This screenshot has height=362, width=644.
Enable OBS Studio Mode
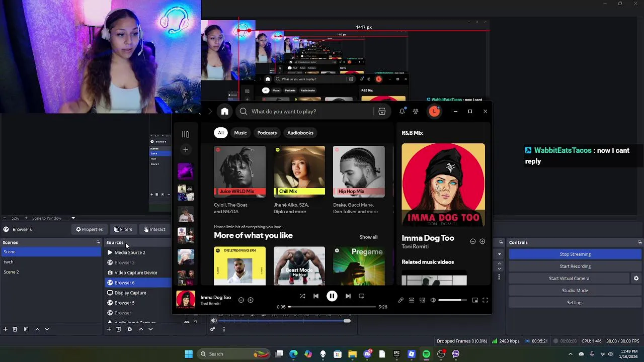(x=575, y=291)
